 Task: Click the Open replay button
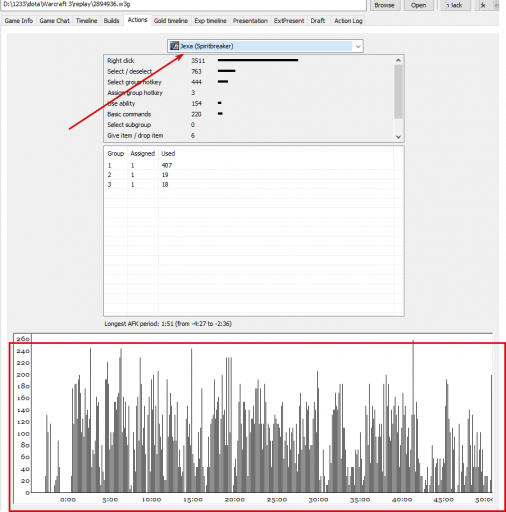pyautogui.click(x=418, y=5)
